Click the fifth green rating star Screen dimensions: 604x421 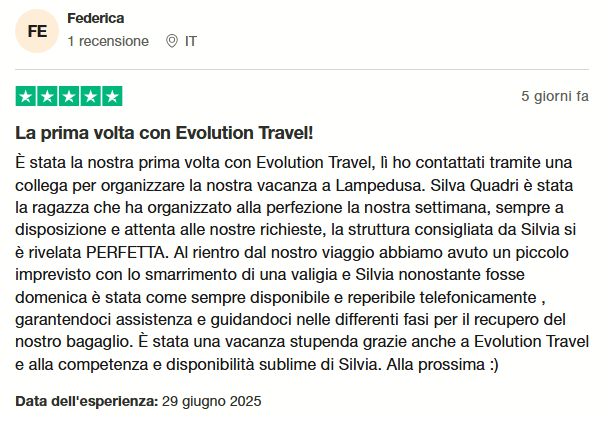(x=112, y=97)
